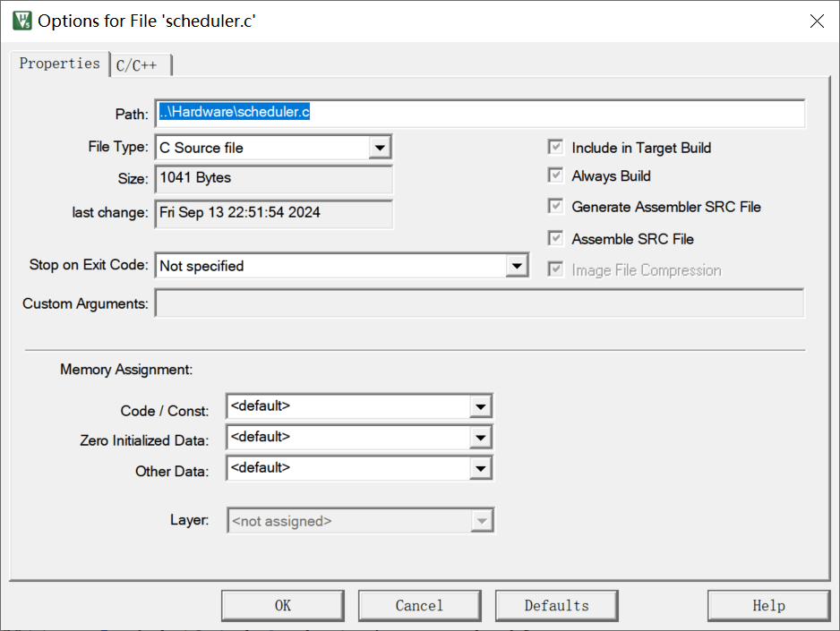Open the File Type dropdown
840x631 pixels.
(380, 148)
